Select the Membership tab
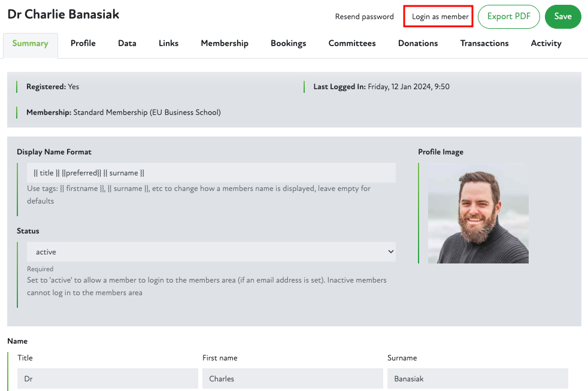Screen dimensions: 588x391 pos(225,44)
